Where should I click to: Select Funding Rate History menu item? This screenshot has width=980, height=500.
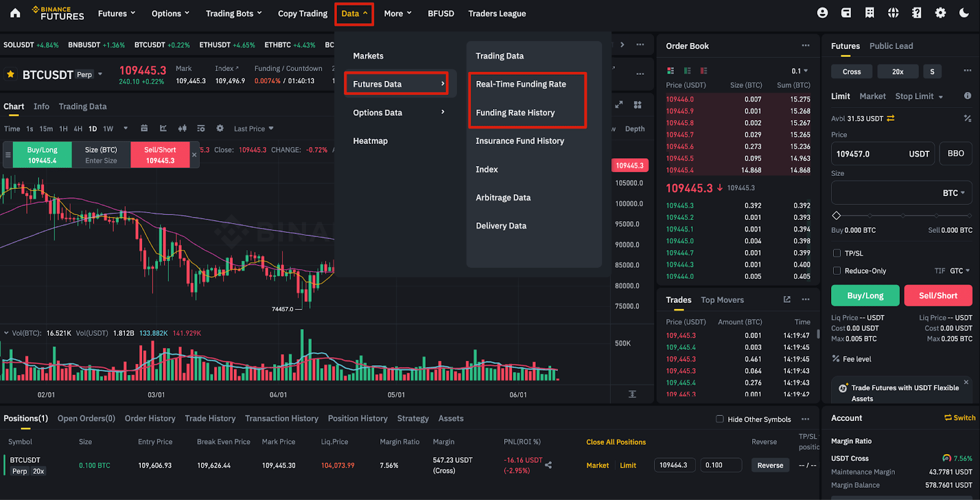click(515, 113)
